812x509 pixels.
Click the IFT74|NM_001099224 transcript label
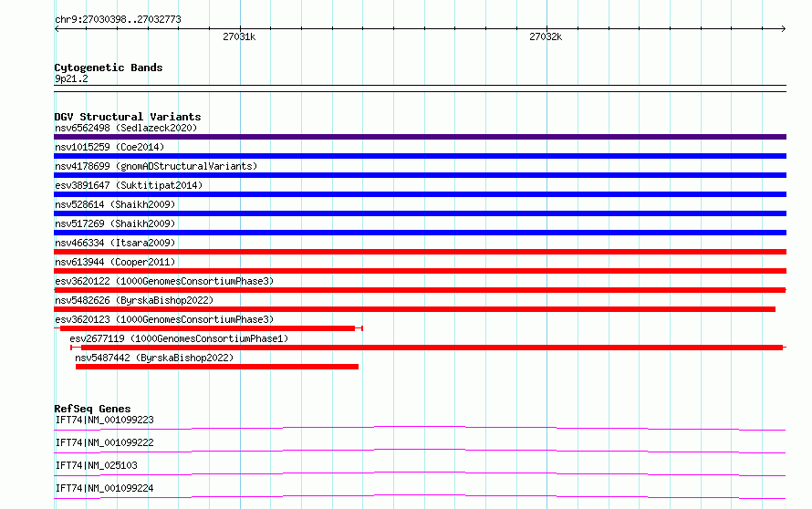coord(104,488)
